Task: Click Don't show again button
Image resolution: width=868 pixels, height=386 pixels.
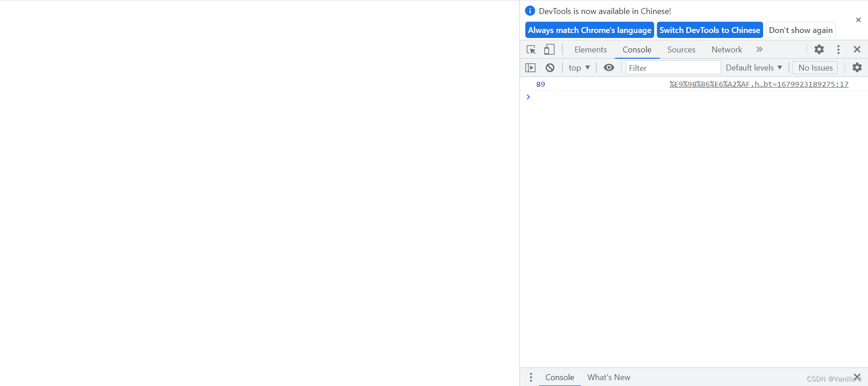Action: coord(801,30)
